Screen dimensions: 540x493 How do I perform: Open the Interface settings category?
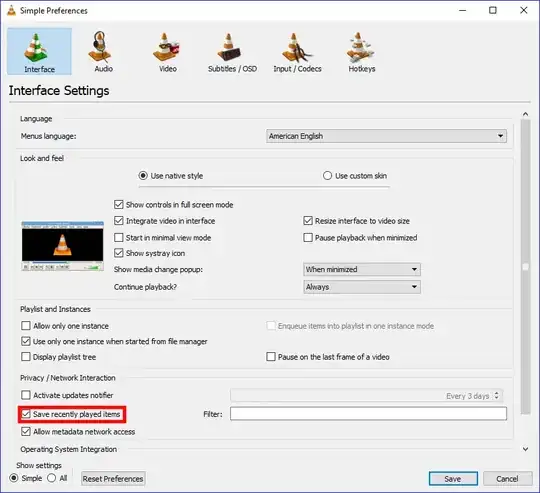[x=39, y=51]
